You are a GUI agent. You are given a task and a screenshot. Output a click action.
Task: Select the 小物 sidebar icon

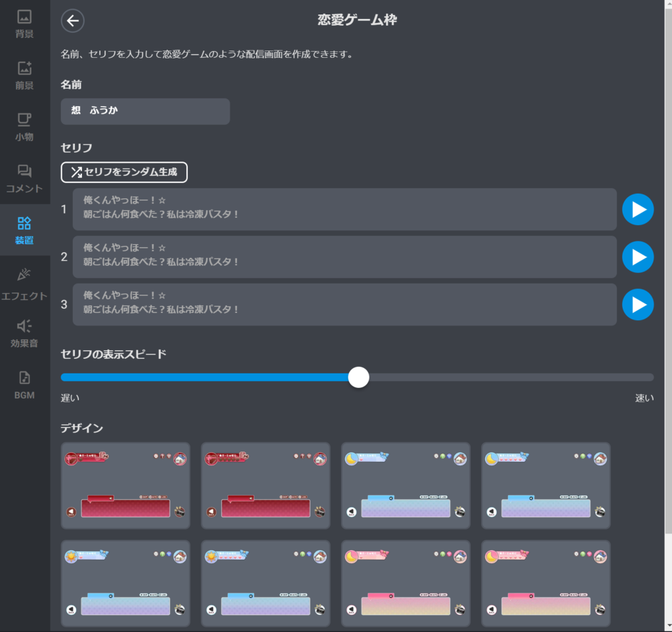(24, 127)
